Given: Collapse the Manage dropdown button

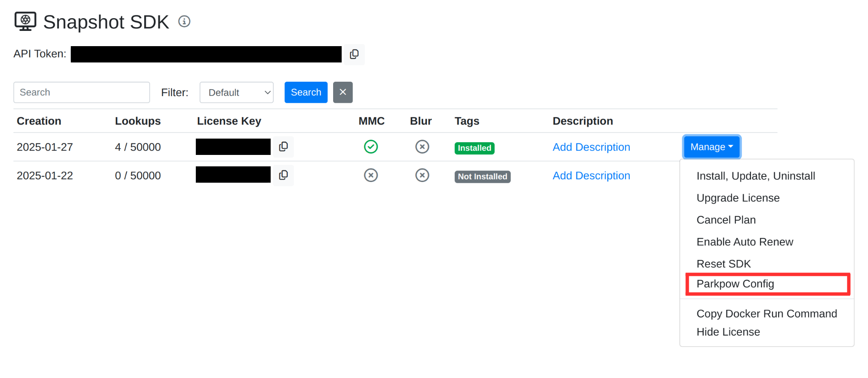Looking at the screenshot, I should (x=712, y=147).
